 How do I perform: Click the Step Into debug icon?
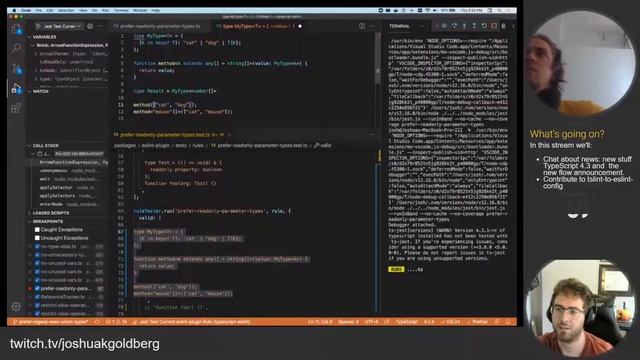464,26
